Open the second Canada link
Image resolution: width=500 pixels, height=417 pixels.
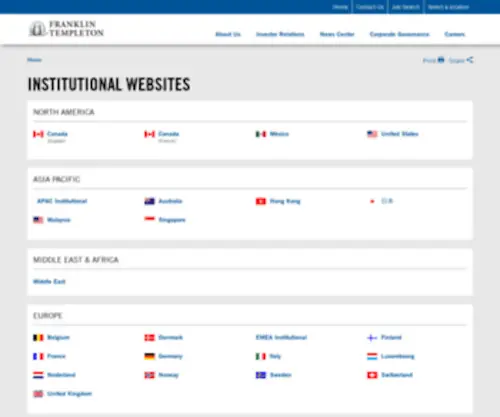click(169, 134)
